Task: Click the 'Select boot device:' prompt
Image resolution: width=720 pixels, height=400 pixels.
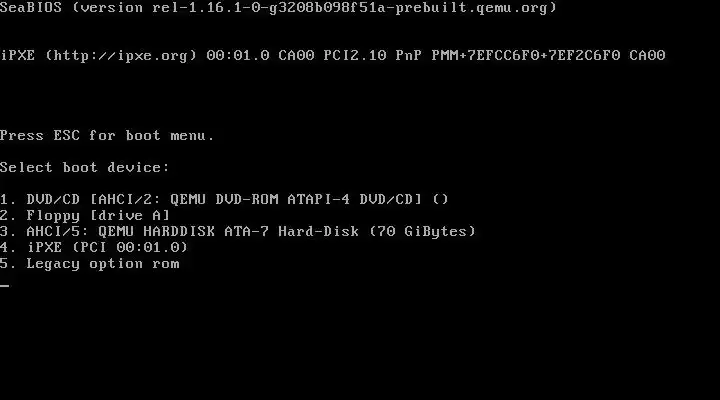Action: (x=85, y=167)
